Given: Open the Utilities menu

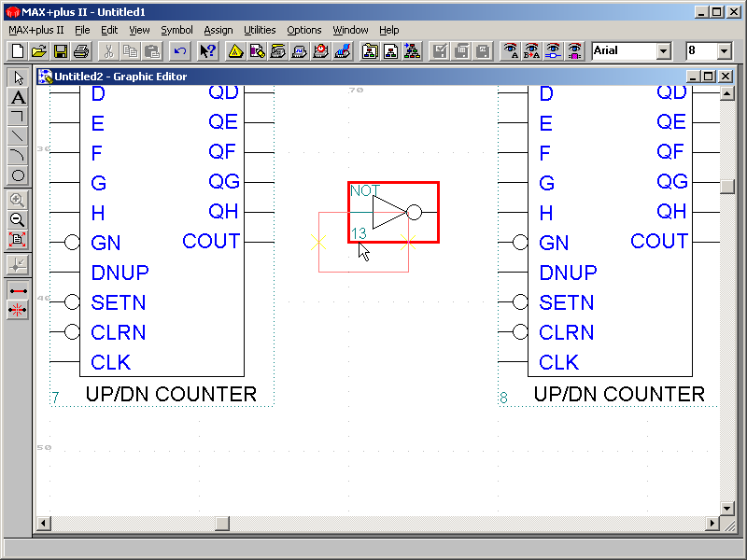Looking at the screenshot, I should coord(260,30).
